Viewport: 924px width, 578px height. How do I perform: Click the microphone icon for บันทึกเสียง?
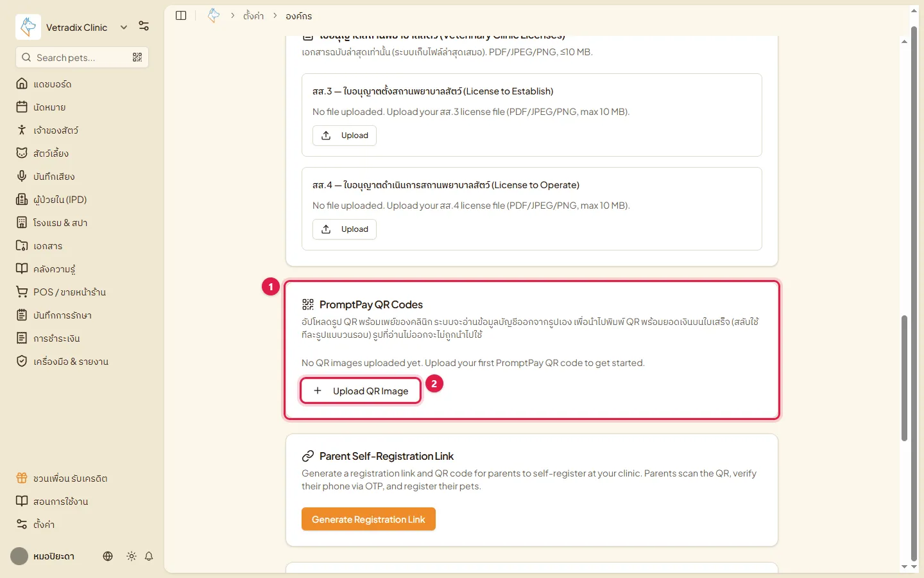tap(22, 176)
